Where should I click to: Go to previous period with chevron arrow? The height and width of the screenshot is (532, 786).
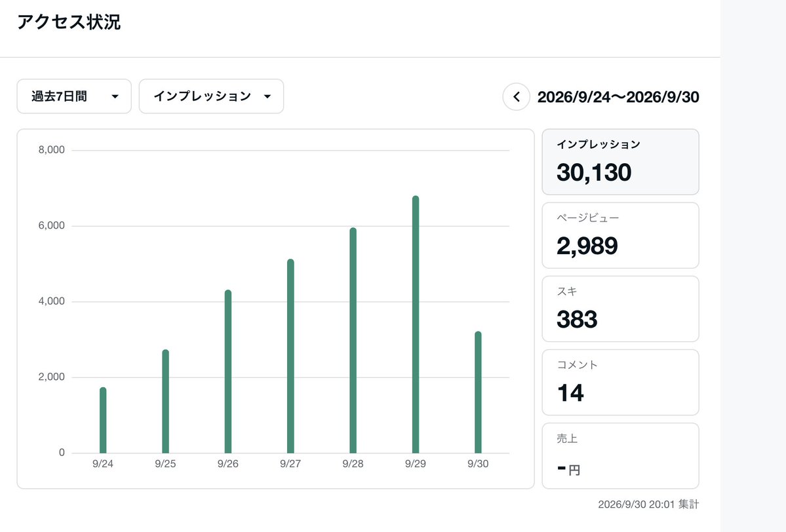pyautogui.click(x=517, y=97)
